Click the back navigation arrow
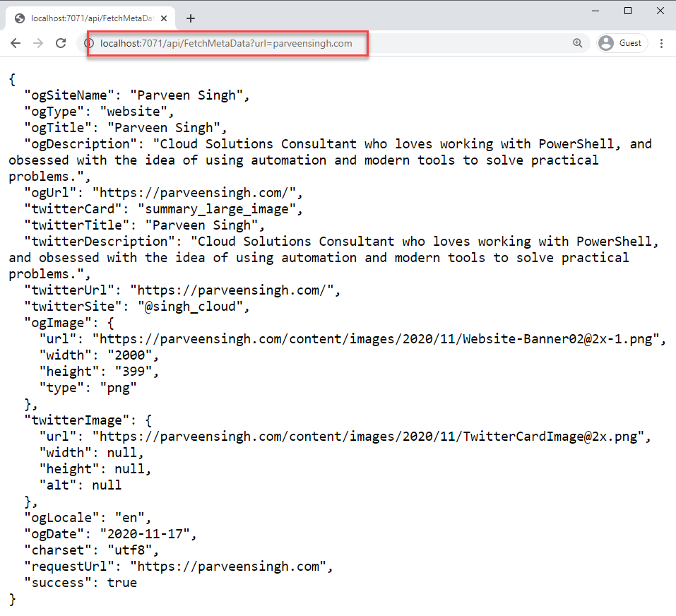Screen dimensions: 676x616 16,43
